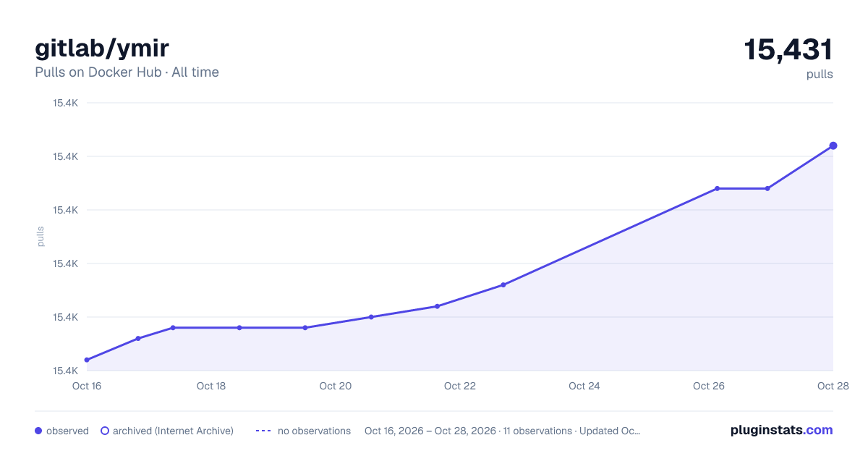This screenshot has width=868, height=456.
Task: Click the 'archived (Internet Archive)' legend label
Action: 173,431
